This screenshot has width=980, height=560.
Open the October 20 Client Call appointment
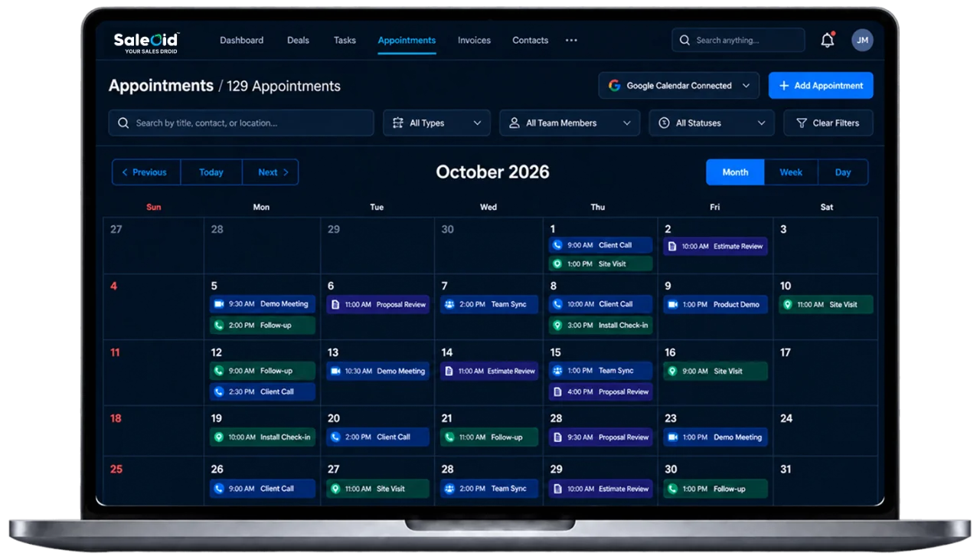pos(377,437)
